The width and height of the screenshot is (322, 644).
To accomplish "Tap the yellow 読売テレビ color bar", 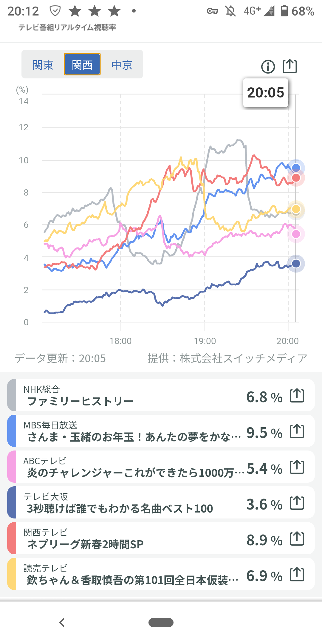I will coord(12,574).
